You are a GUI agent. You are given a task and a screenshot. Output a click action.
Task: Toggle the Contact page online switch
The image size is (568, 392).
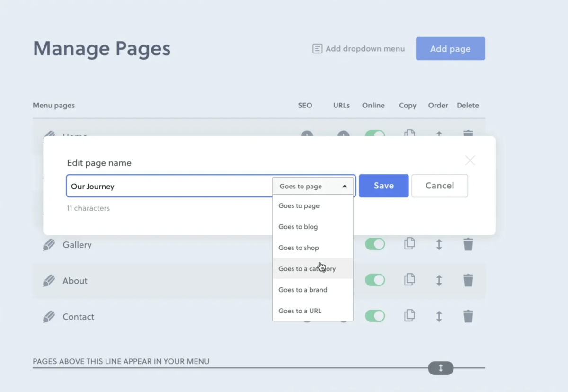(x=375, y=316)
